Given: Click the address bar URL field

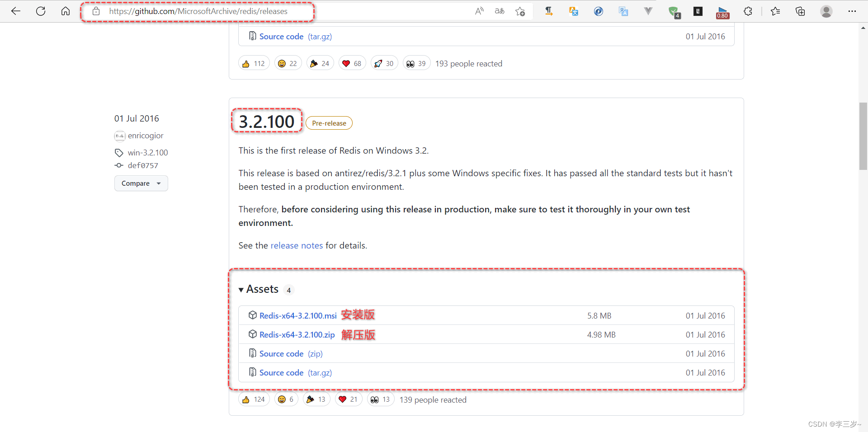Looking at the screenshot, I should pos(198,11).
